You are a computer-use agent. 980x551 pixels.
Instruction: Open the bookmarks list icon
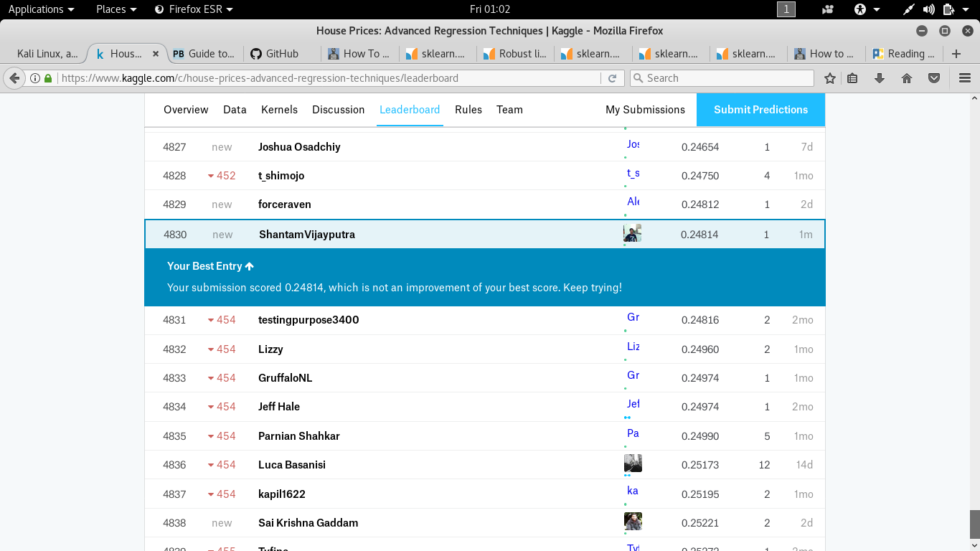[852, 78]
